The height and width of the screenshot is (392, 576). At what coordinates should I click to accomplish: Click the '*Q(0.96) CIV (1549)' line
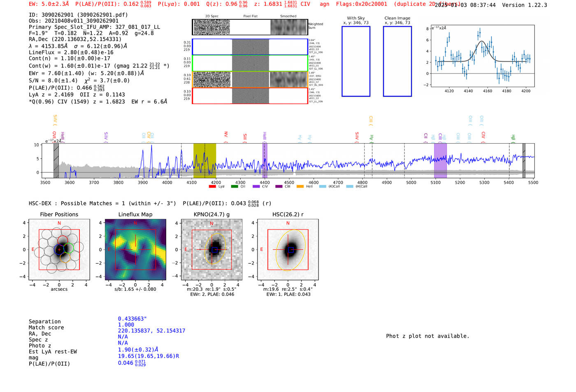tap(98, 102)
